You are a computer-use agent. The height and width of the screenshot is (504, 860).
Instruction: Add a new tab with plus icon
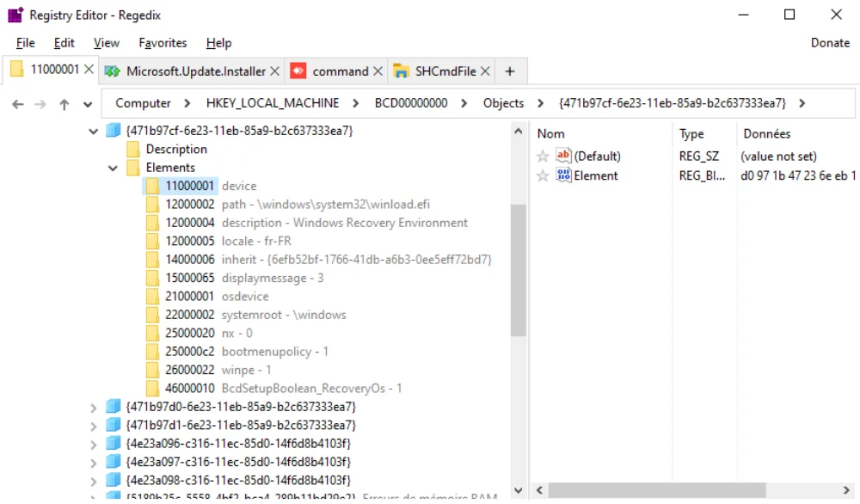(509, 71)
